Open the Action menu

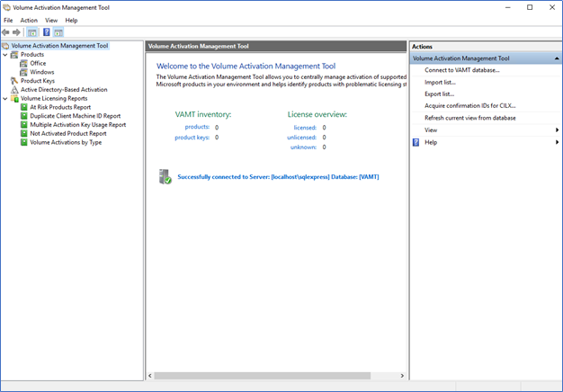29,21
